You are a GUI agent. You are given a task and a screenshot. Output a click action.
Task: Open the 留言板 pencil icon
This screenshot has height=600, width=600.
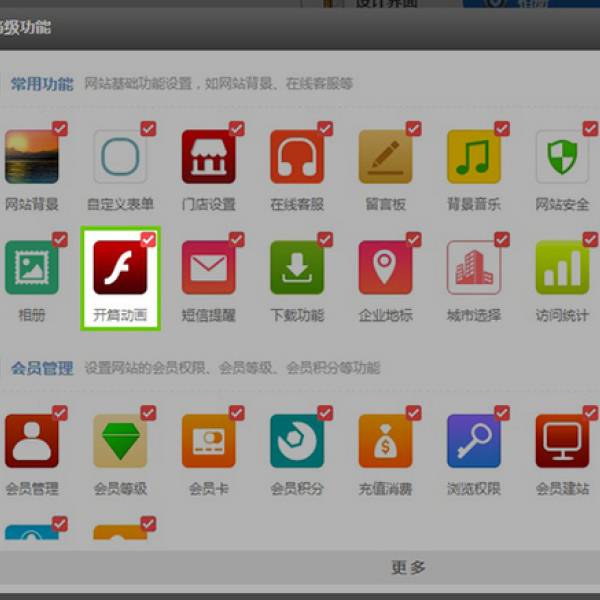385,157
